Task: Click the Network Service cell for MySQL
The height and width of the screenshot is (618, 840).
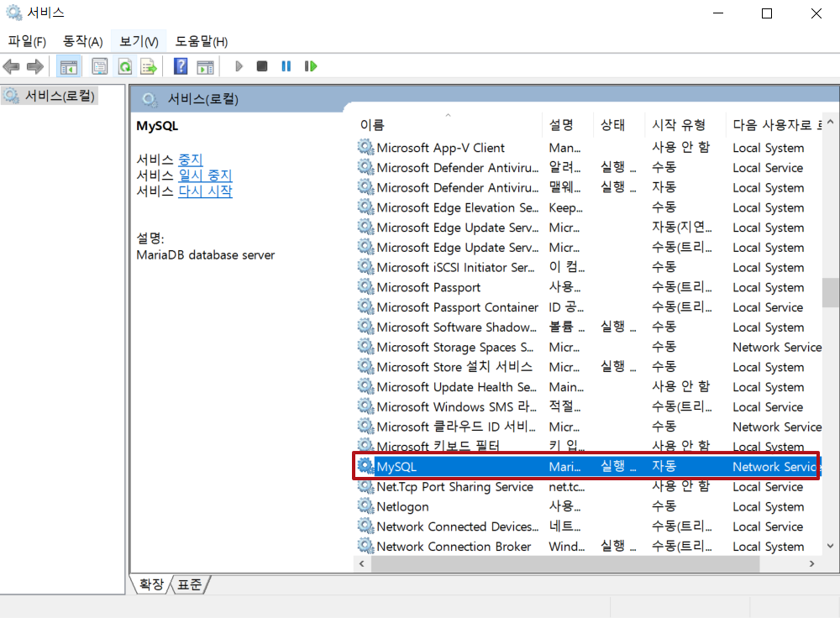Action: [x=775, y=467]
